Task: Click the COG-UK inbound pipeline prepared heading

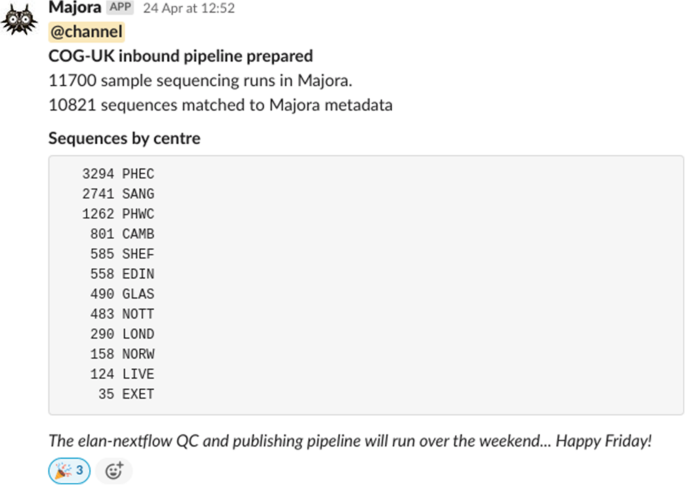Action: click(180, 56)
